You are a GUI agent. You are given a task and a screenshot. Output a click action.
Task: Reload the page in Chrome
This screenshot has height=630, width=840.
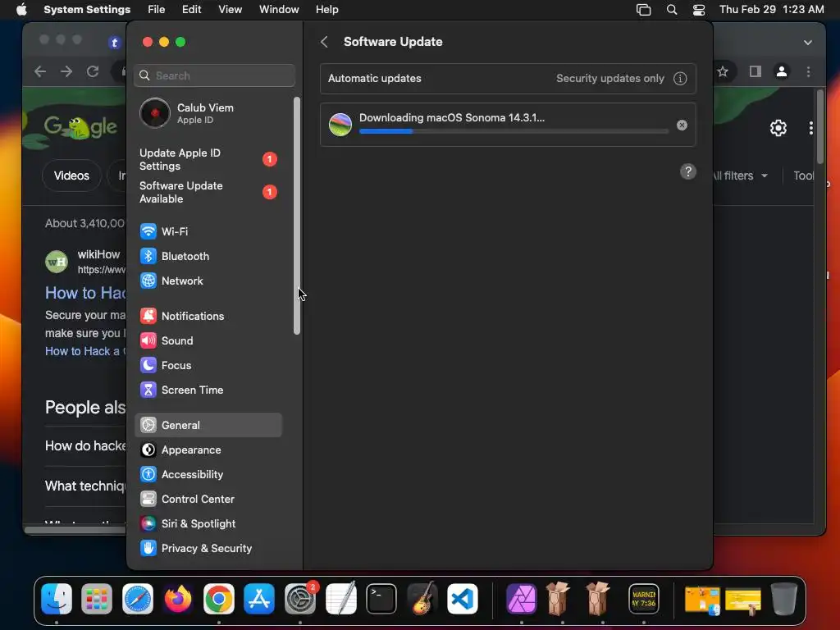click(x=93, y=71)
